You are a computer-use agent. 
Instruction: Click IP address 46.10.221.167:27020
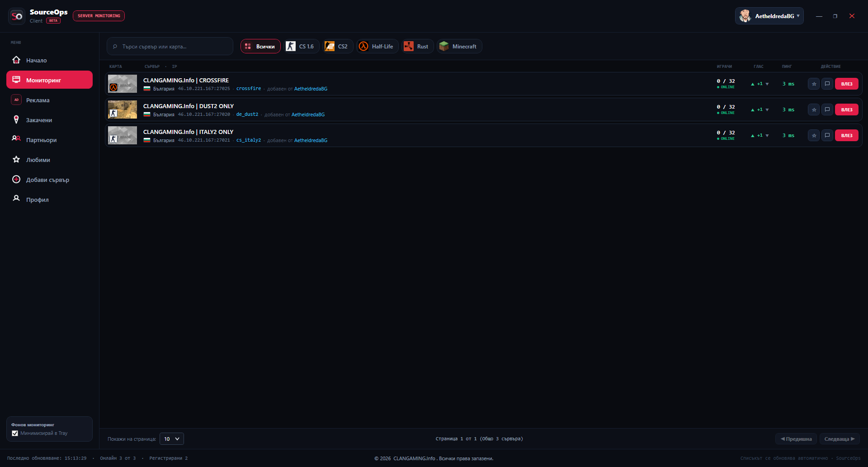click(x=204, y=114)
